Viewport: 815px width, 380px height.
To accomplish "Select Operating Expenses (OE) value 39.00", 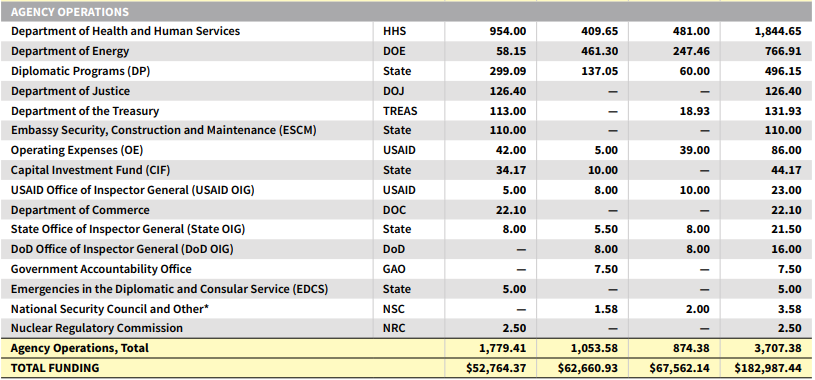I will (x=695, y=150).
